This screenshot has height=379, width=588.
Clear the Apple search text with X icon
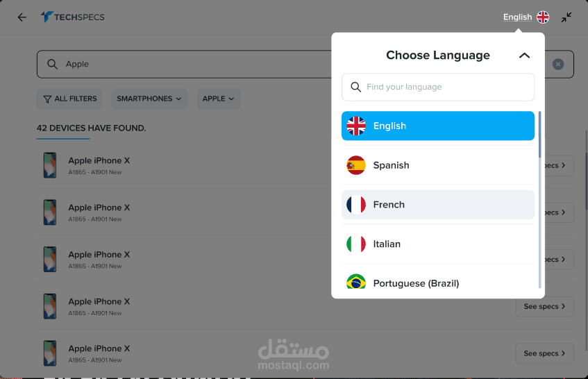(558, 65)
